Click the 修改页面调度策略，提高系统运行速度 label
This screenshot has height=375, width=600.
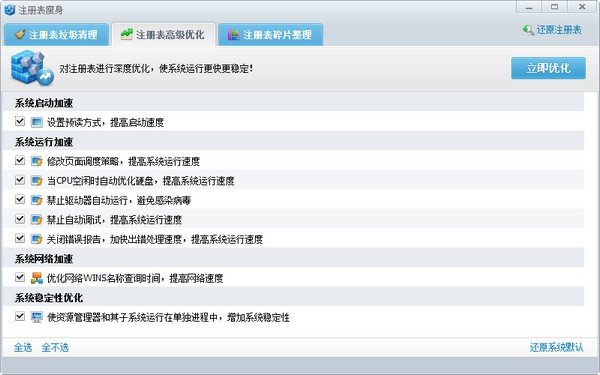[x=123, y=161]
